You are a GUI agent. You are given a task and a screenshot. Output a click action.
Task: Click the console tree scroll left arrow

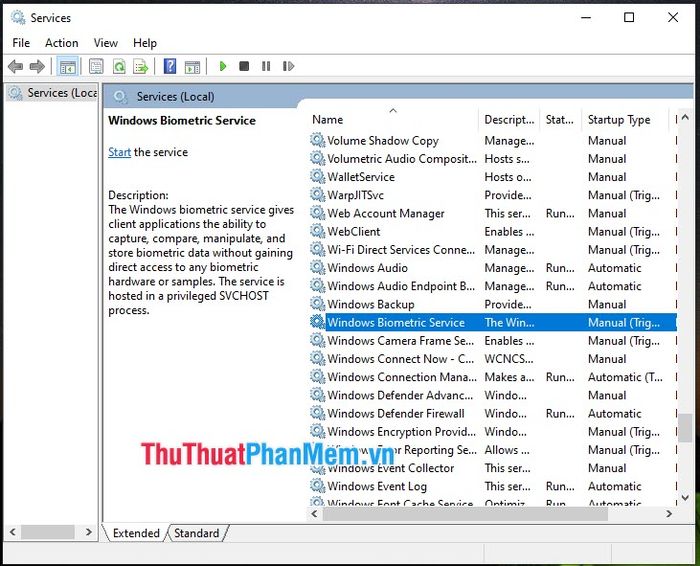click(x=12, y=532)
